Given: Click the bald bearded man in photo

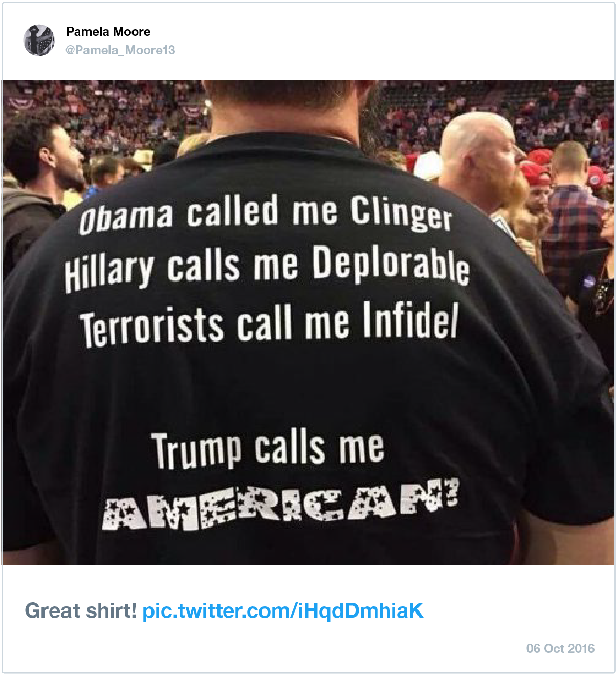Looking at the screenshot, I should (x=481, y=154).
